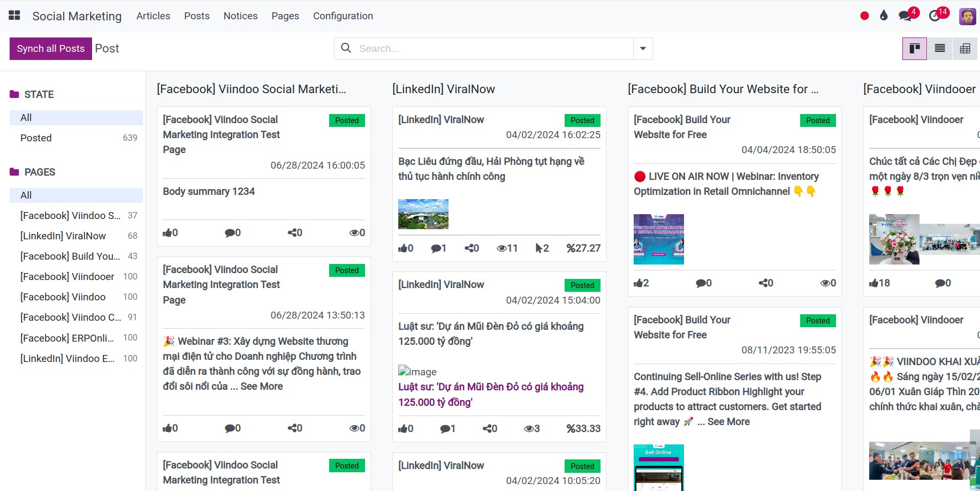Switch to List view
Viewport: 980px width, 491px height.
[940, 49]
